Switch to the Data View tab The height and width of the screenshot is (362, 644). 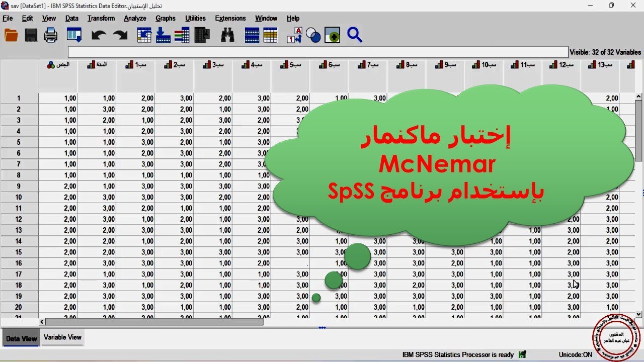(21, 338)
